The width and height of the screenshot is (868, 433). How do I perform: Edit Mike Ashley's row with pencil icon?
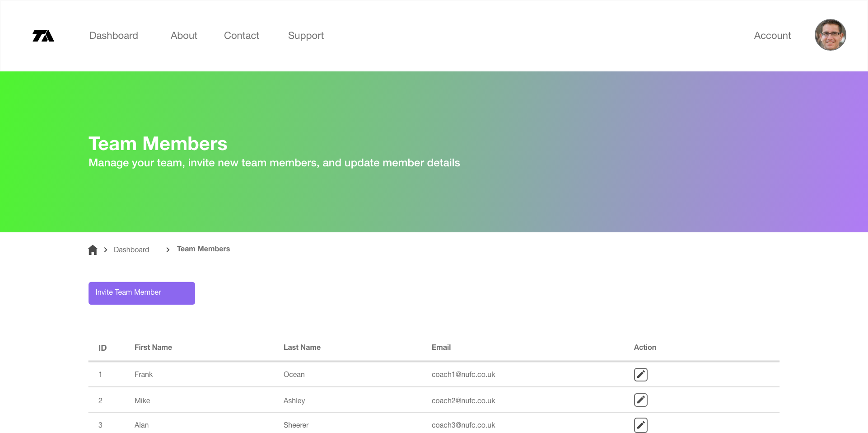pos(640,400)
